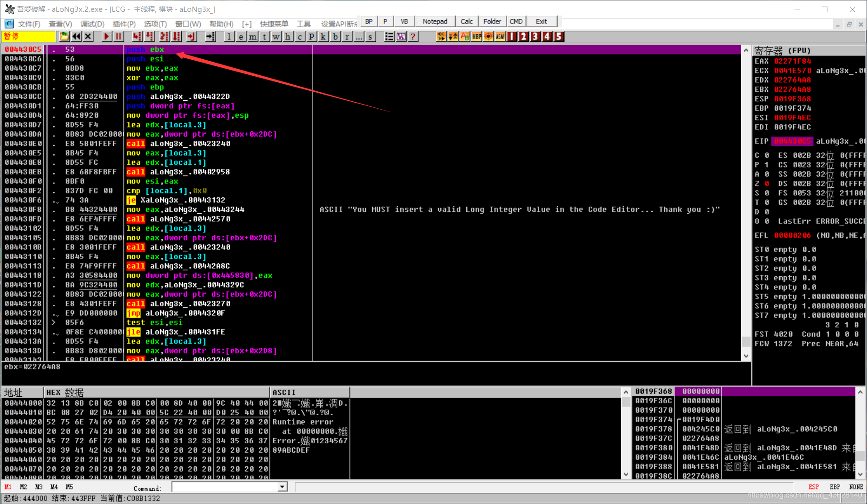Select the 'call aLoNg3x_.00442A8C' instruction line
Screen dimensions: 867x504
(x=370, y=266)
